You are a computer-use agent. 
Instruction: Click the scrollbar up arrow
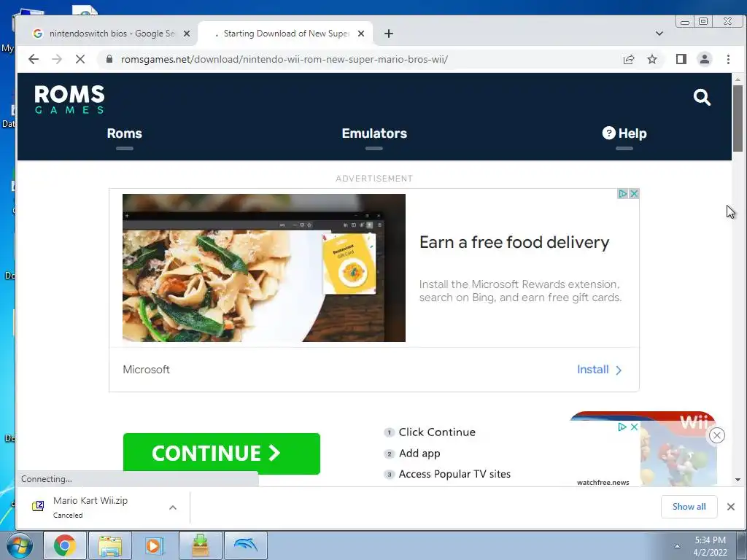[738, 79]
